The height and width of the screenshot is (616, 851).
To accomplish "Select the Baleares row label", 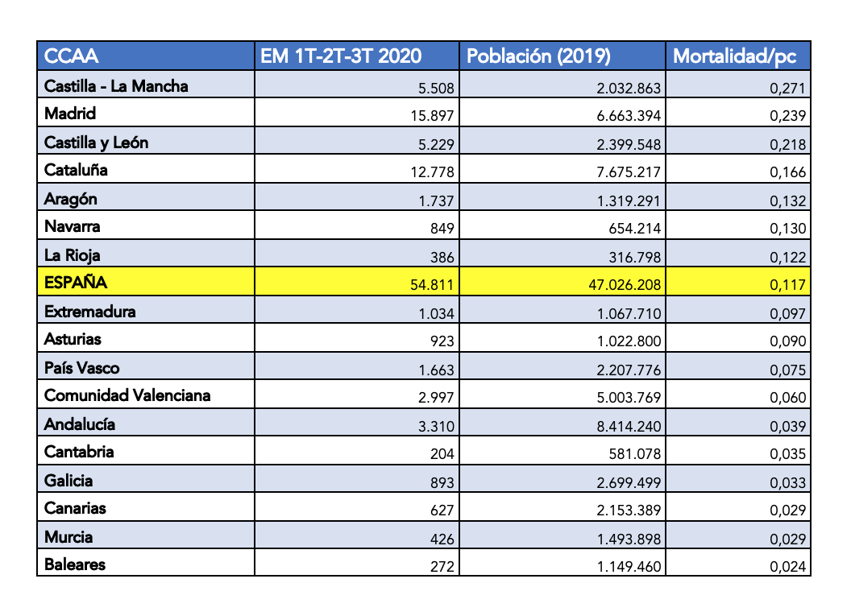I will pyautogui.click(x=74, y=564).
